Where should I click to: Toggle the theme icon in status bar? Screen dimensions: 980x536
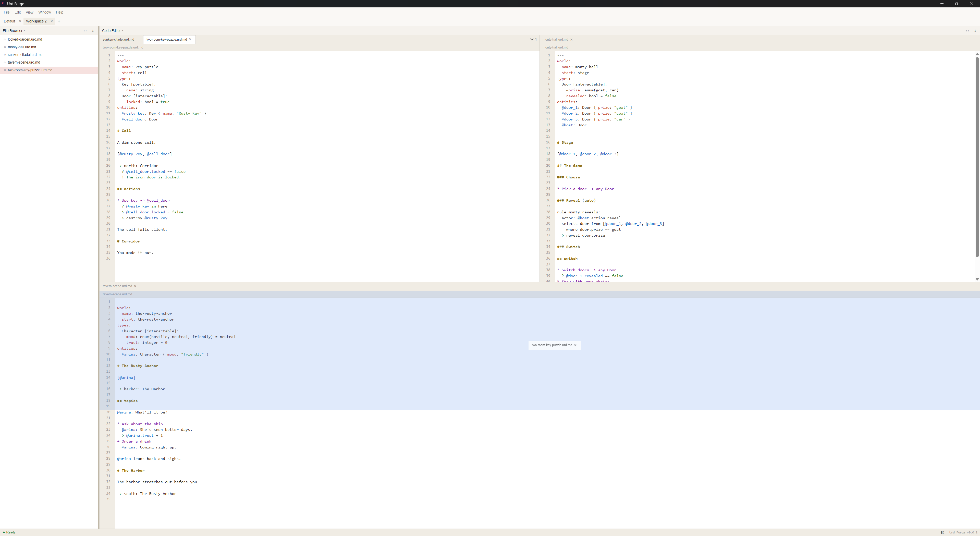pos(942,532)
